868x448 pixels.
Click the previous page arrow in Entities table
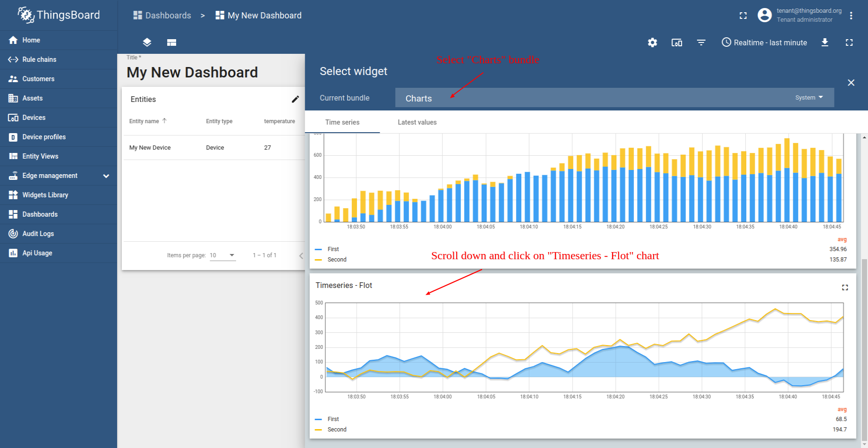(x=301, y=255)
